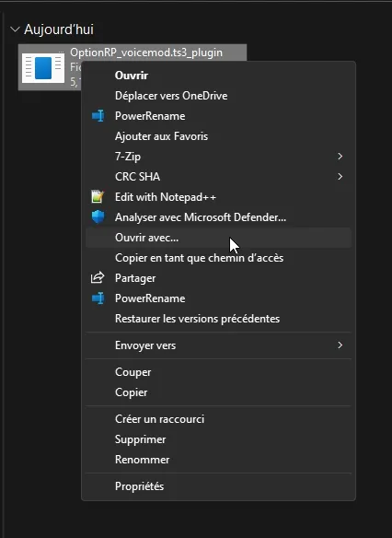Open Envoyer vers menu entry
This screenshot has height=538, width=392.
click(x=218, y=345)
